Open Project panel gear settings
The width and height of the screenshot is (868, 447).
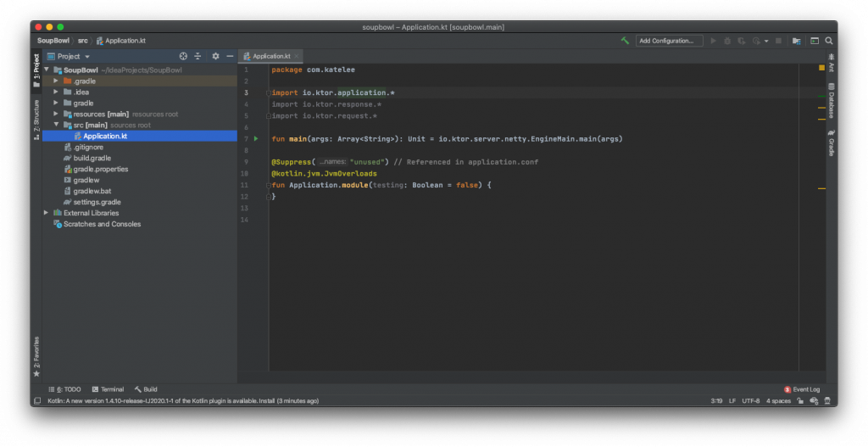[216, 56]
